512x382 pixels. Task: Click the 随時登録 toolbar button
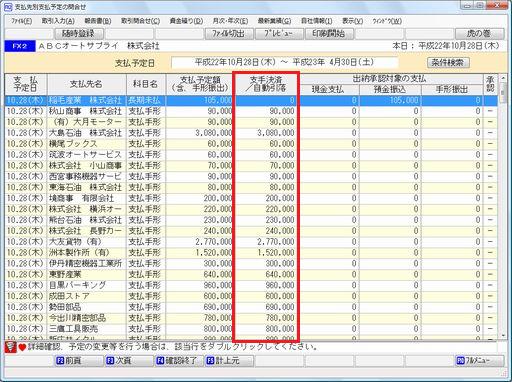79,34
